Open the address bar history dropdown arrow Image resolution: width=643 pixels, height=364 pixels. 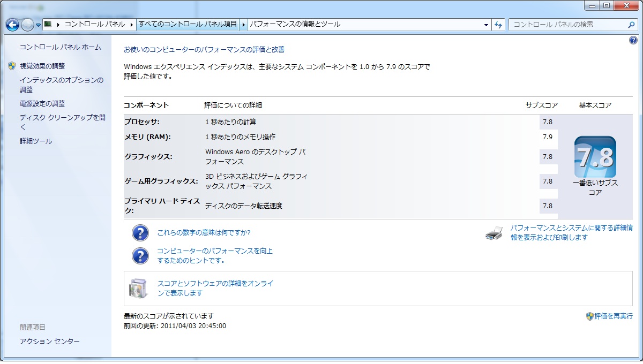tap(486, 25)
